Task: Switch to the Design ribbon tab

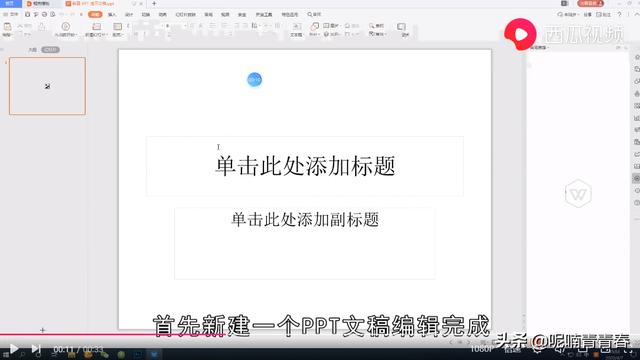Action: (129, 14)
